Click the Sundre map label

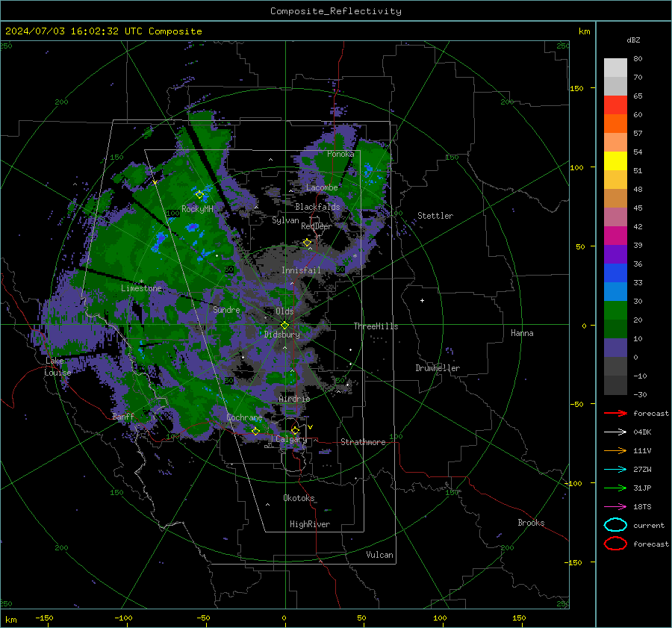[226, 309]
